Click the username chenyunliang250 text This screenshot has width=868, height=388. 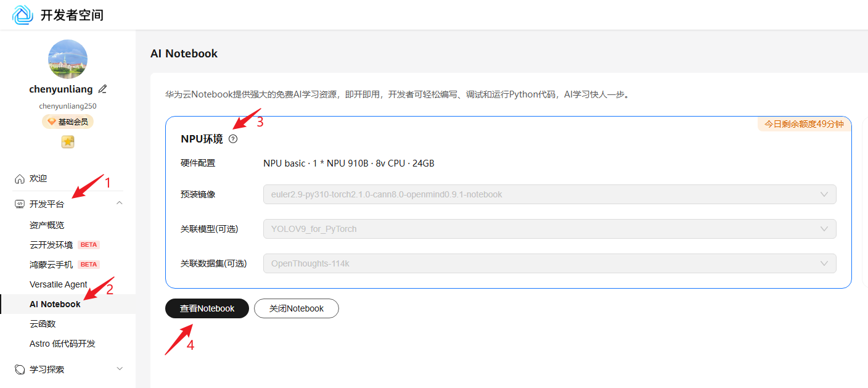tap(68, 106)
